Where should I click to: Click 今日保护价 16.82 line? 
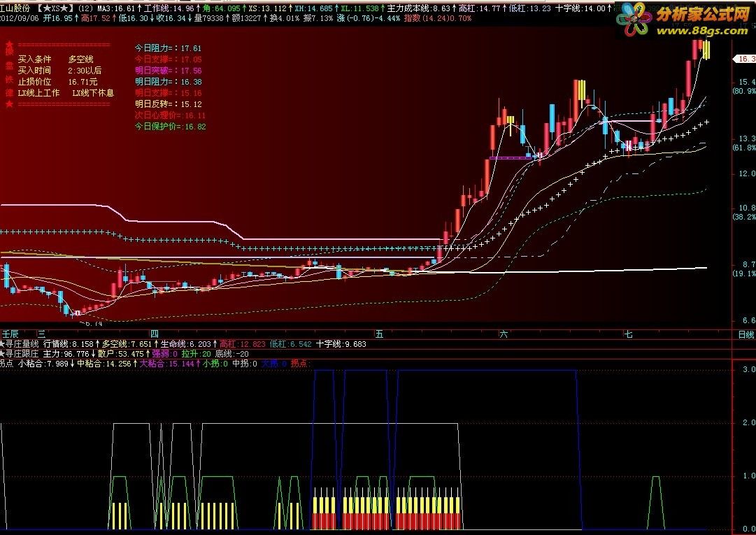170,127
